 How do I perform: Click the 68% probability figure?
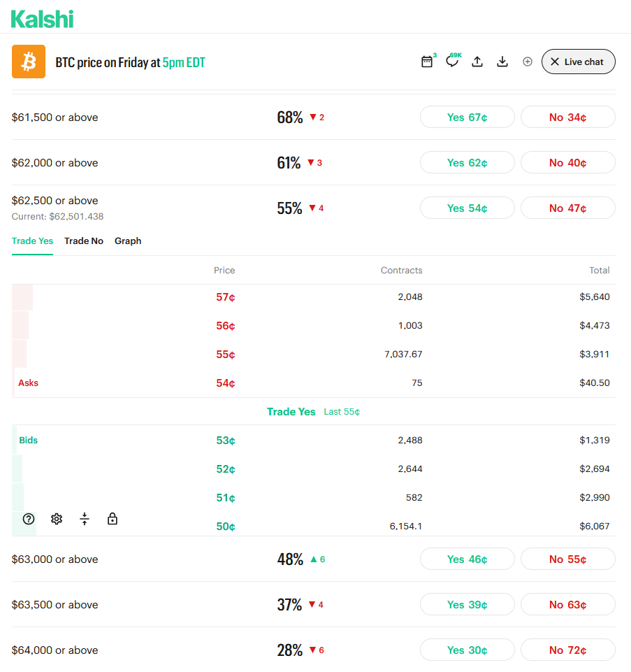290,117
